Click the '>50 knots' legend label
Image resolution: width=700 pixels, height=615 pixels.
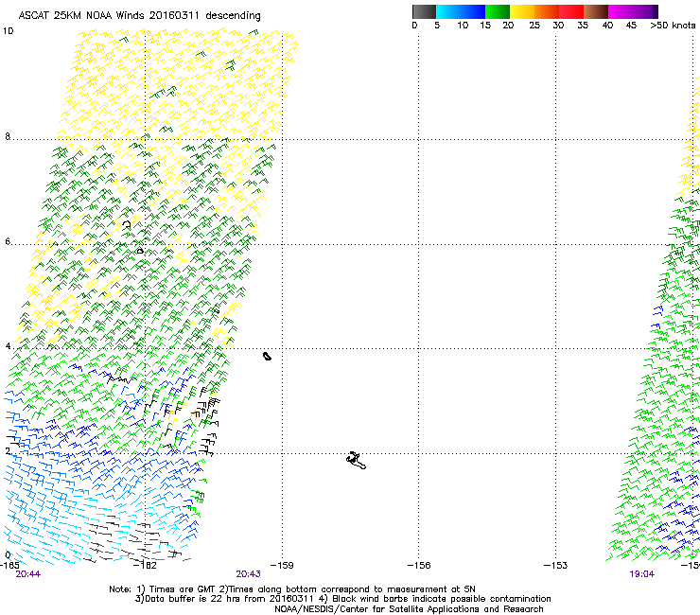tap(673, 26)
